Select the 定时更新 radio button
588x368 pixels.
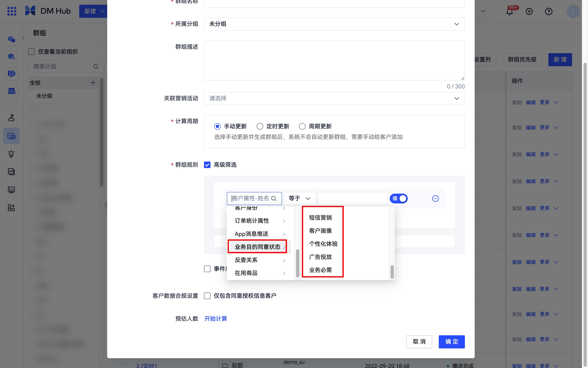coord(260,127)
